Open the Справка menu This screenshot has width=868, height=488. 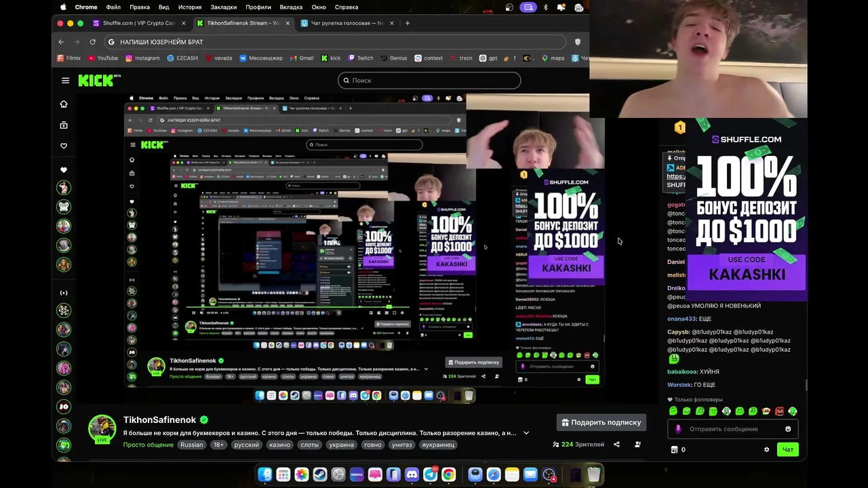coord(347,7)
